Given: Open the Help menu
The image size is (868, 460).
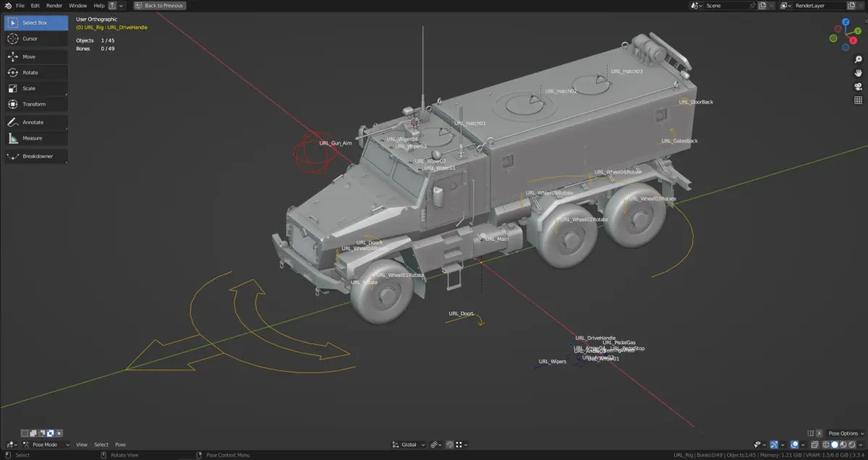Looking at the screenshot, I should [99, 5].
